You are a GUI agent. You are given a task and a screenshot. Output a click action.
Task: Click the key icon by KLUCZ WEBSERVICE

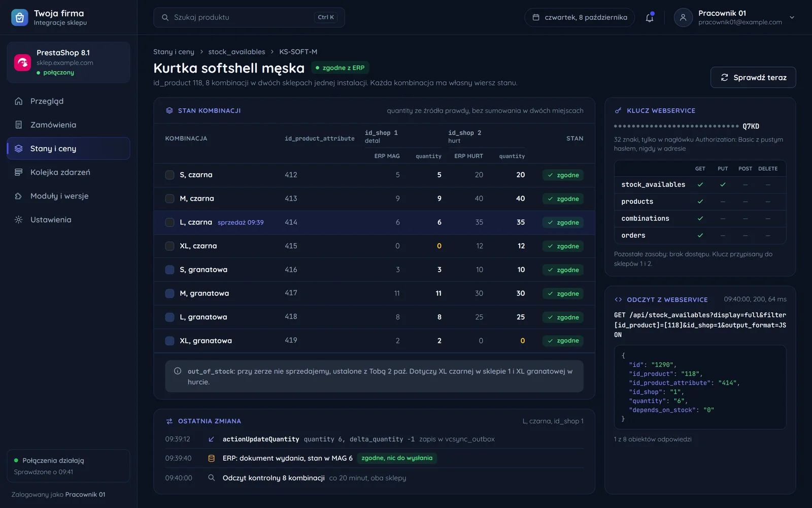(618, 110)
